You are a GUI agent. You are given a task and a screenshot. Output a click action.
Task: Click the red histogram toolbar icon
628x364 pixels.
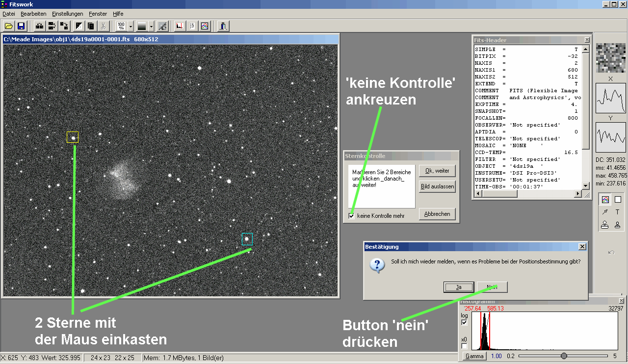(x=180, y=26)
